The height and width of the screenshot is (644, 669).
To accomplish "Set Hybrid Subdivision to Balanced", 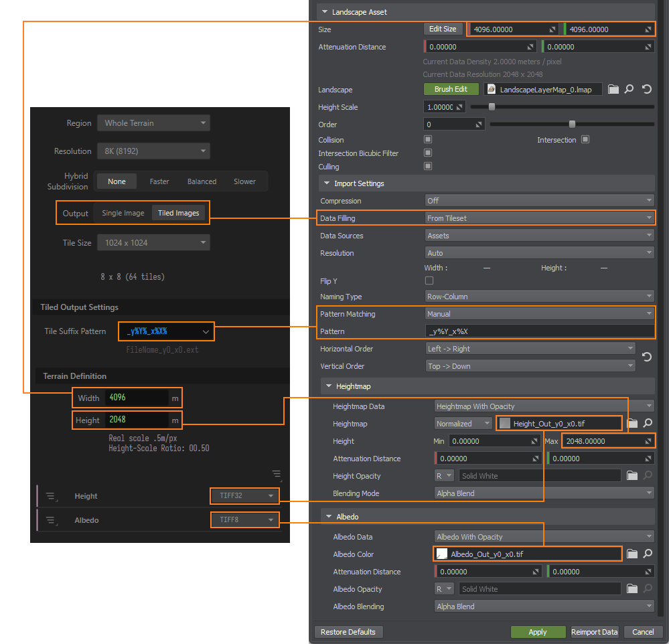I will point(202,181).
